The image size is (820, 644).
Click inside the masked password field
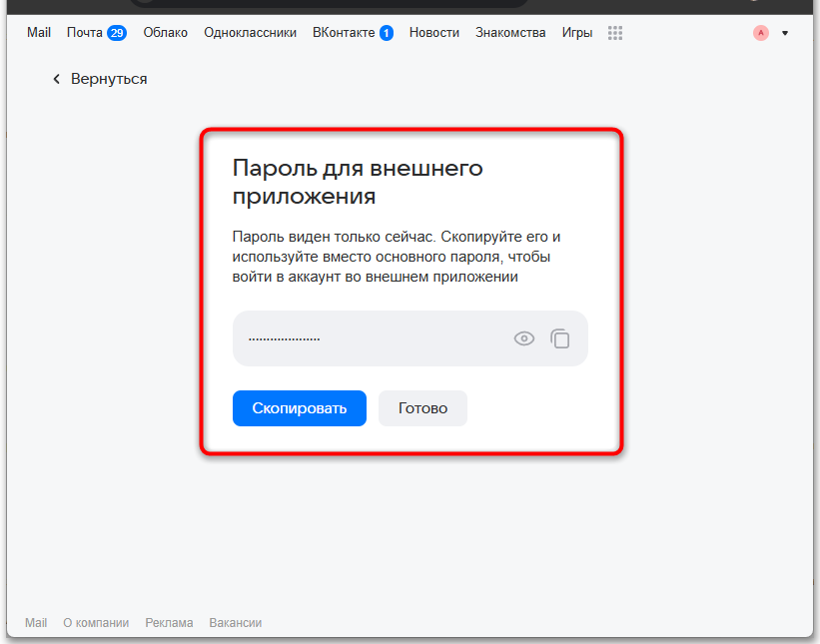(410, 338)
